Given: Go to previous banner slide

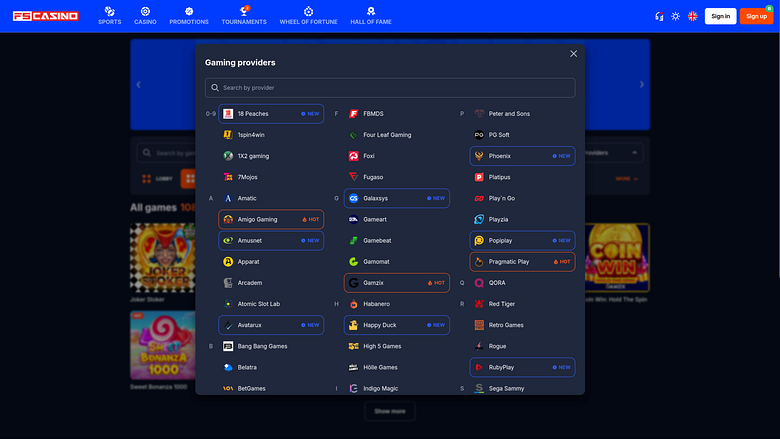Looking at the screenshot, I should (x=139, y=85).
